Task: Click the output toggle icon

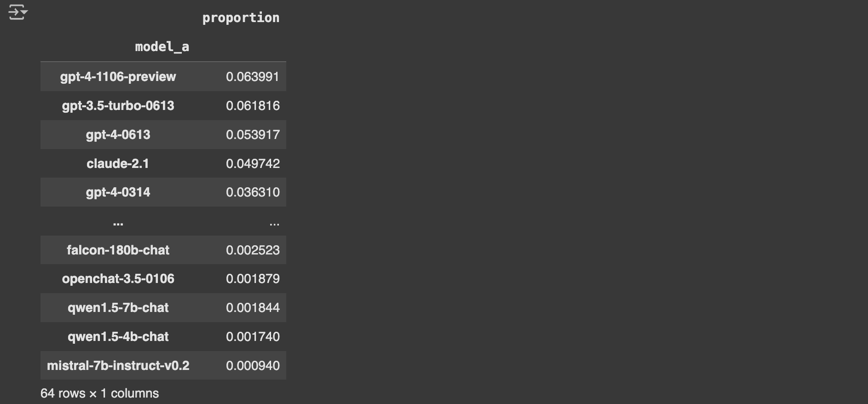Action: [x=18, y=12]
